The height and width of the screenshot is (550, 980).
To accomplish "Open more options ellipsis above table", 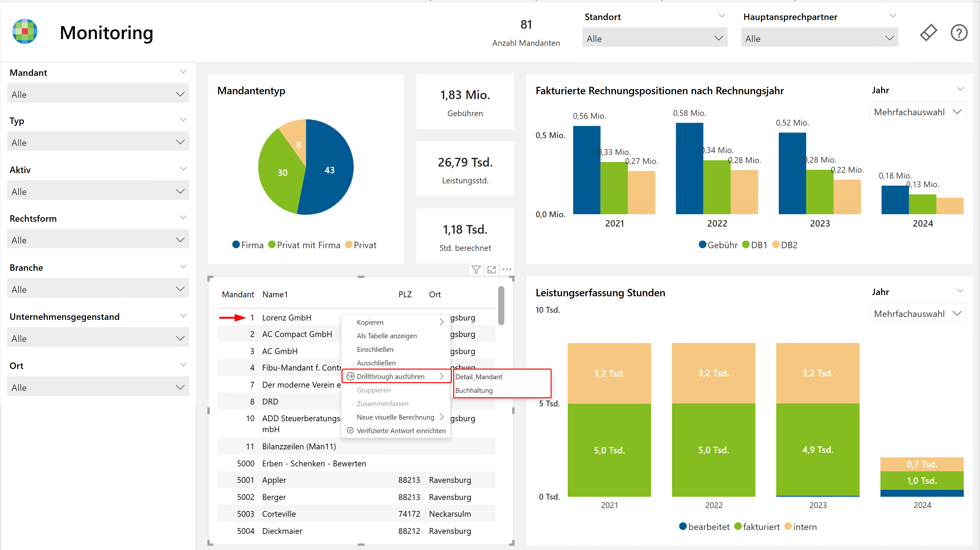I will pyautogui.click(x=507, y=269).
